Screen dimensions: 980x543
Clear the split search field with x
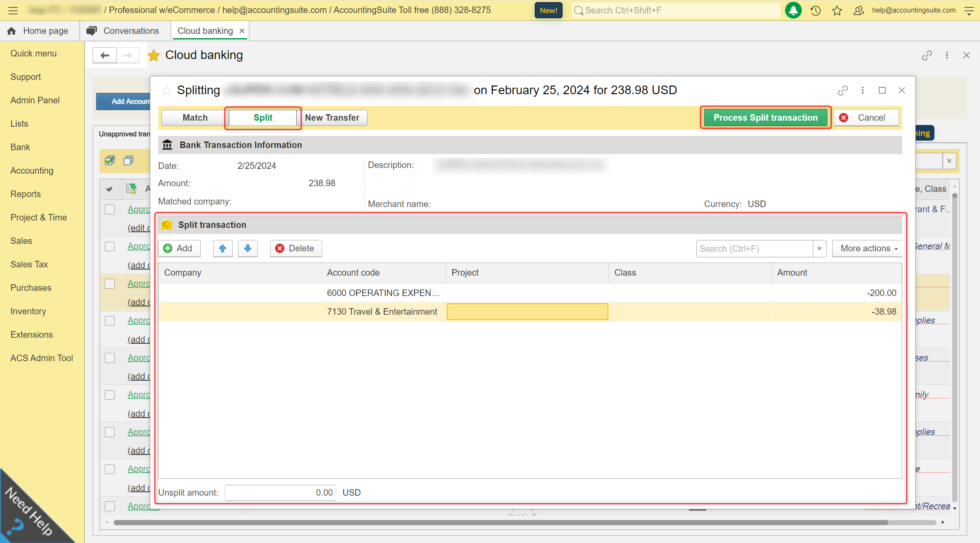[x=819, y=249]
